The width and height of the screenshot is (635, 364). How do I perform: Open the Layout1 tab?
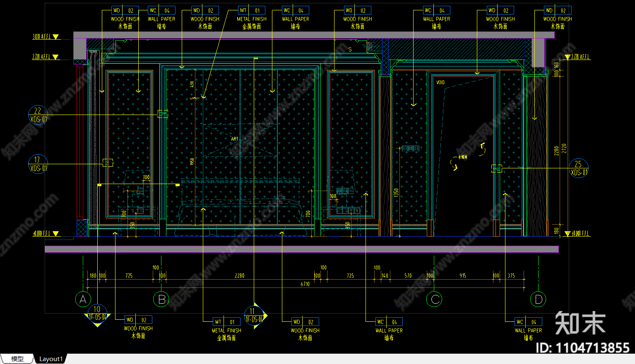click(51, 359)
